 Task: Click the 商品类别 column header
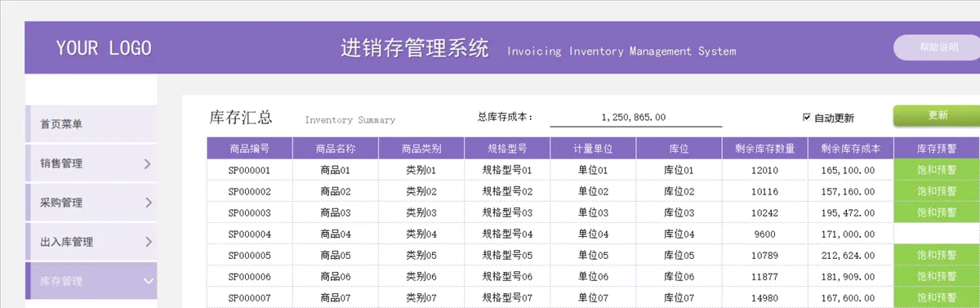click(421, 149)
